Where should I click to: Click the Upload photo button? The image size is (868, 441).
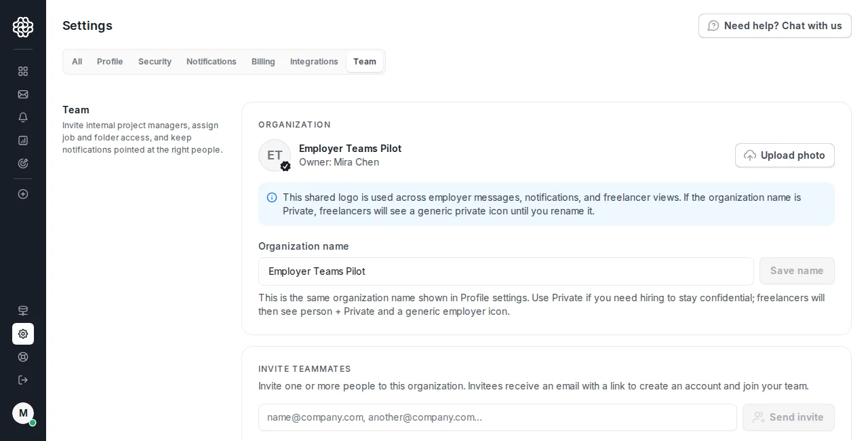(785, 155)
